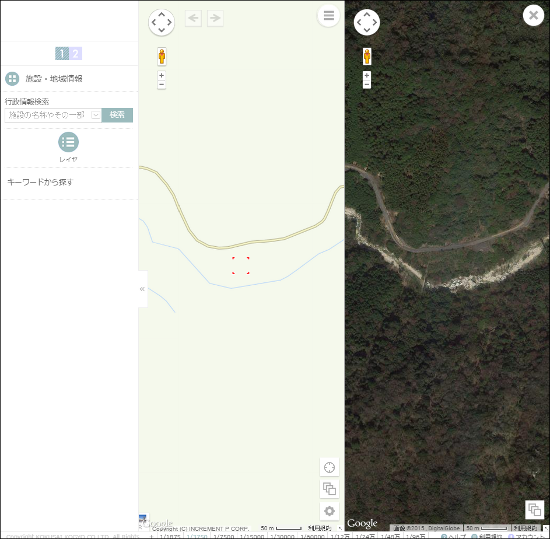The width and height of the screenshot is (550, 539).
Task: Collapse the side panel with the chevron handle
Action: [142, 289]
